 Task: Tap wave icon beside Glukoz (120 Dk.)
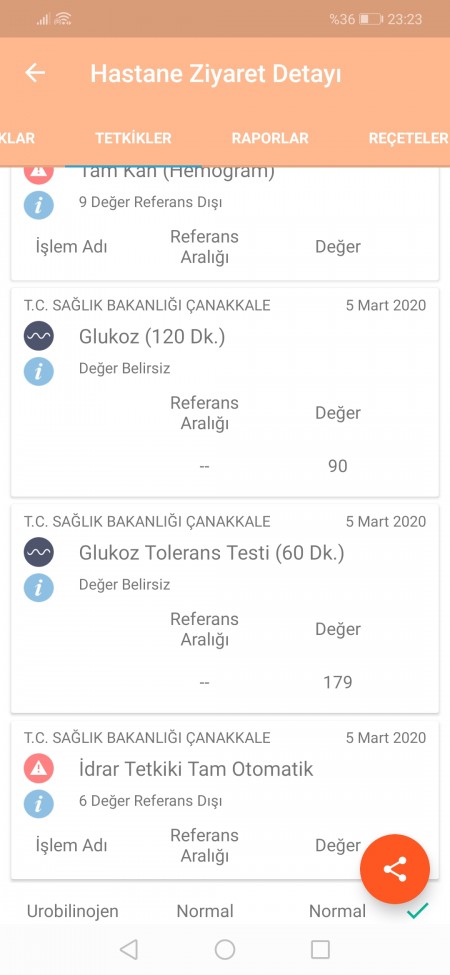click(x=39, y=336)
